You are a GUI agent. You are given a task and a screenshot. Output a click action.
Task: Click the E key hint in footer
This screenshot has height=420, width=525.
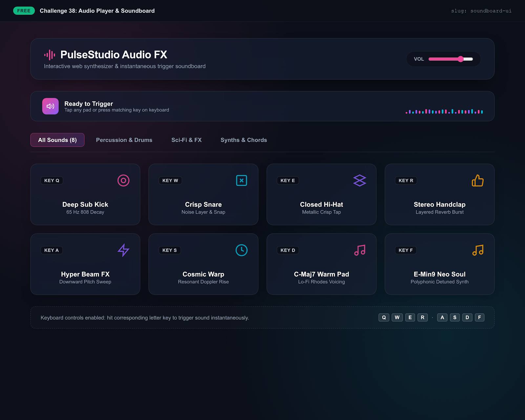(410, 318)
